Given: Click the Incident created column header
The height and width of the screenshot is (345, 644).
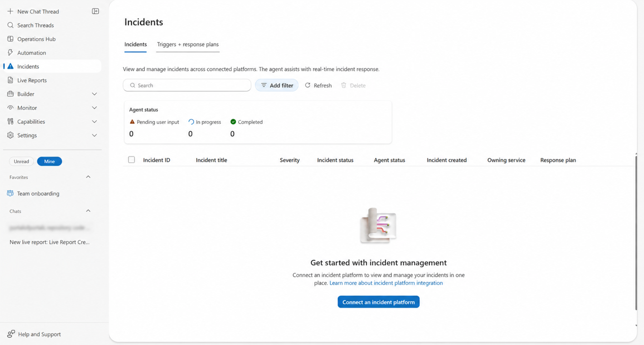Looking at the screenshot, I should click(x=446, y=160).
